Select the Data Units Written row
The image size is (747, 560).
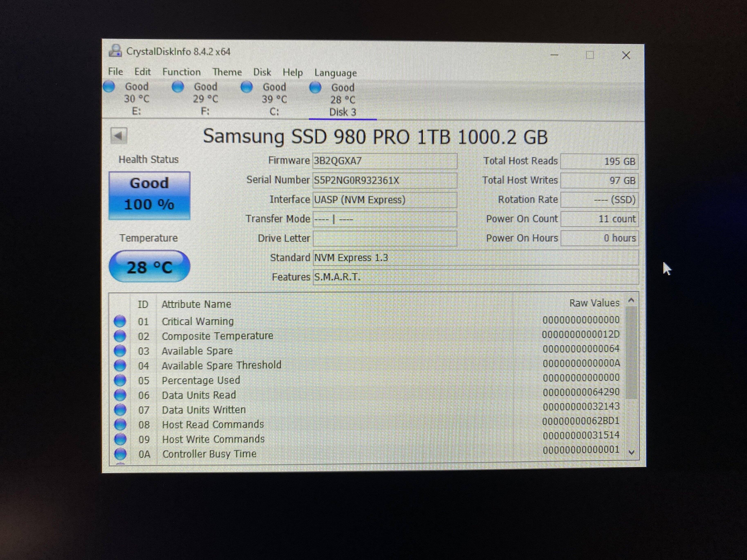pyautogui.click(x=204, y=410)
